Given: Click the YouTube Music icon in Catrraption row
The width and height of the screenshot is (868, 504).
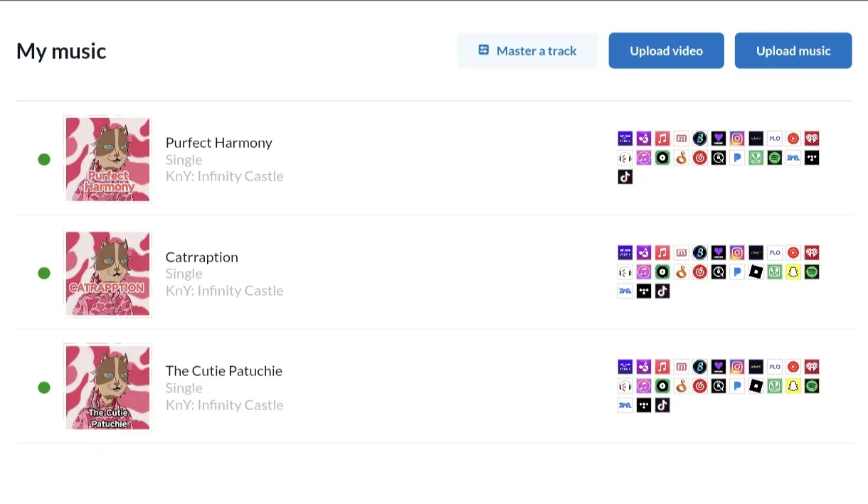Looking at the screenshot, I should tap(793, 252).
